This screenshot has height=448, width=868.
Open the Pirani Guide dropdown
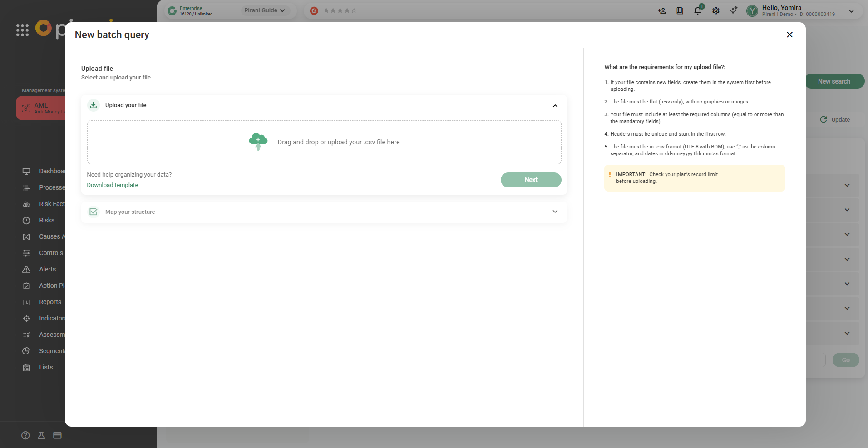pyautogui.click(x=265, y=10)
